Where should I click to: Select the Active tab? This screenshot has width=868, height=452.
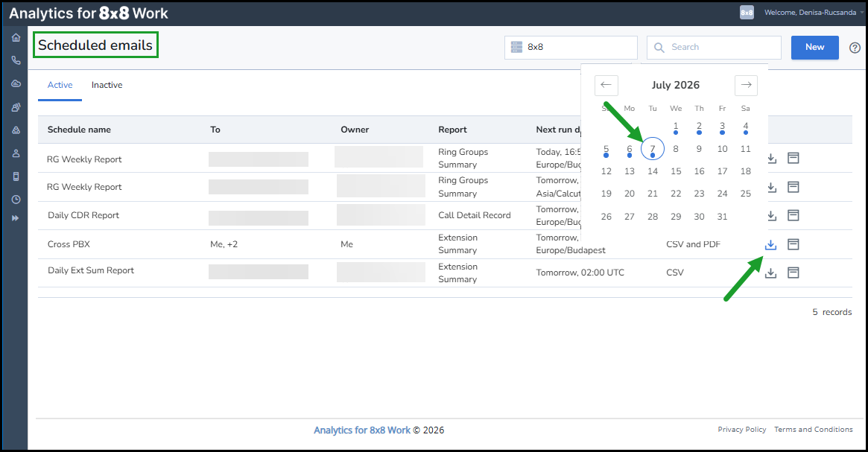[60, 85]
